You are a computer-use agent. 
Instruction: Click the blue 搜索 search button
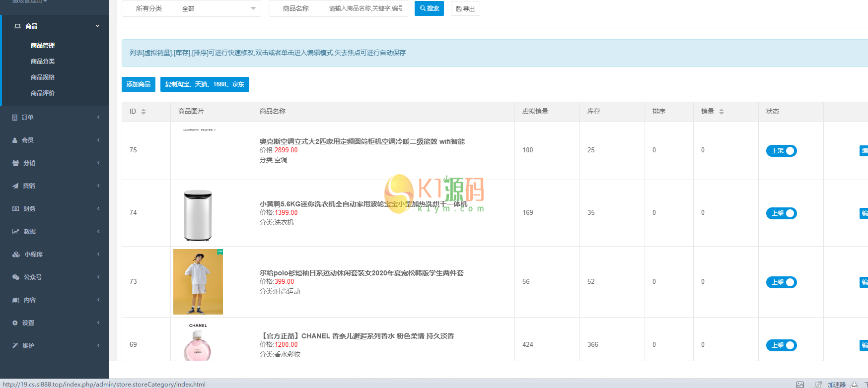click(429, 8)
